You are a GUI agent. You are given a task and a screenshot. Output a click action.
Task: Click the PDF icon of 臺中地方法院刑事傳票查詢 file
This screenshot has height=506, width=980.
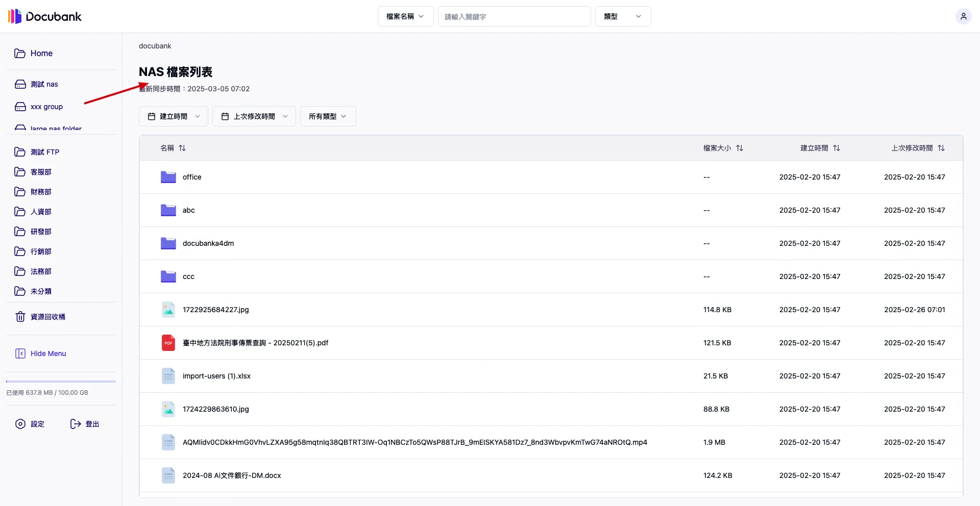(x=168, y=342)
